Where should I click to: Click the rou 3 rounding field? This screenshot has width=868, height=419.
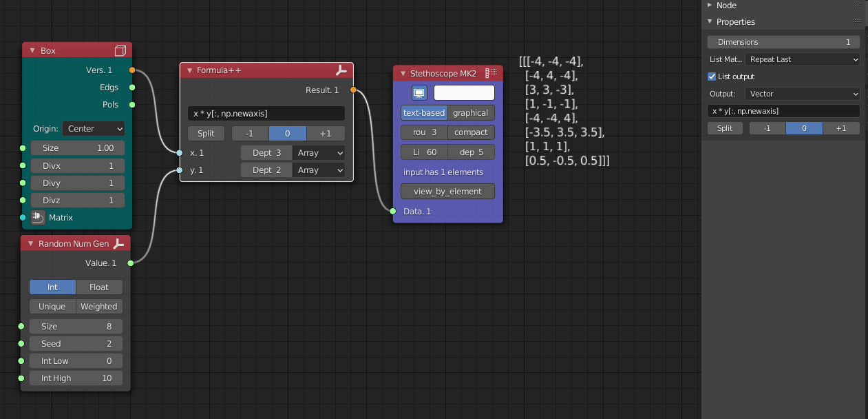pos(424,132)
